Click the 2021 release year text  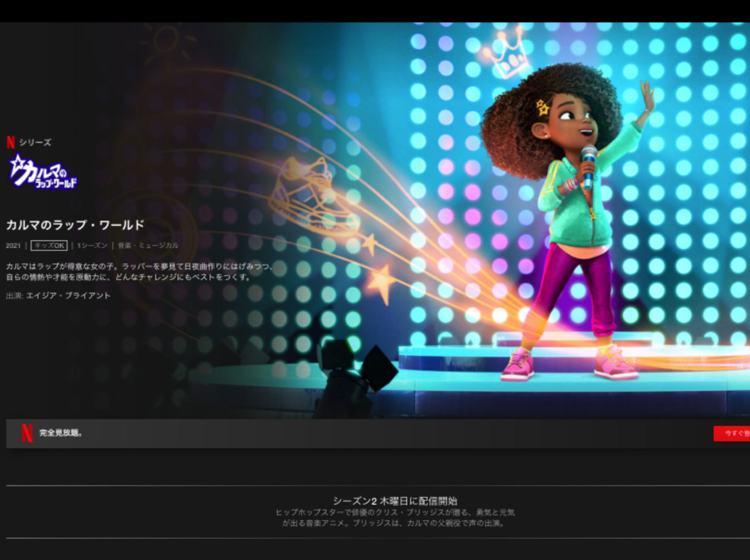pos(13,246)
